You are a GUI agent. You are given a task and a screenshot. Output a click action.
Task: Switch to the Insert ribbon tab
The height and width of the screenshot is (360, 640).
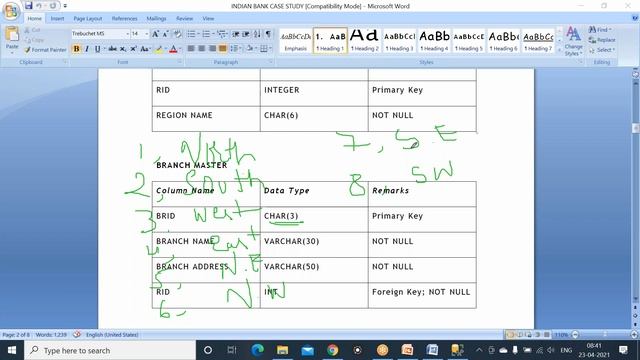[57, 18]
